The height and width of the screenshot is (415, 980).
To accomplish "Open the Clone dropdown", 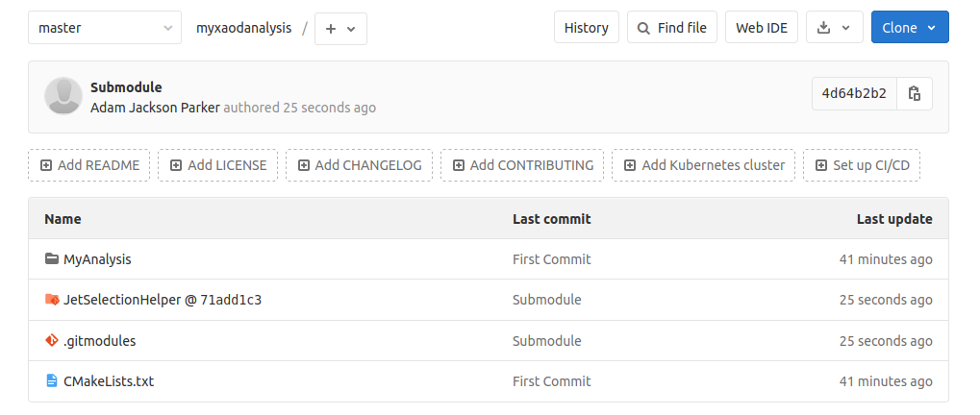I will tap(909, 28).
